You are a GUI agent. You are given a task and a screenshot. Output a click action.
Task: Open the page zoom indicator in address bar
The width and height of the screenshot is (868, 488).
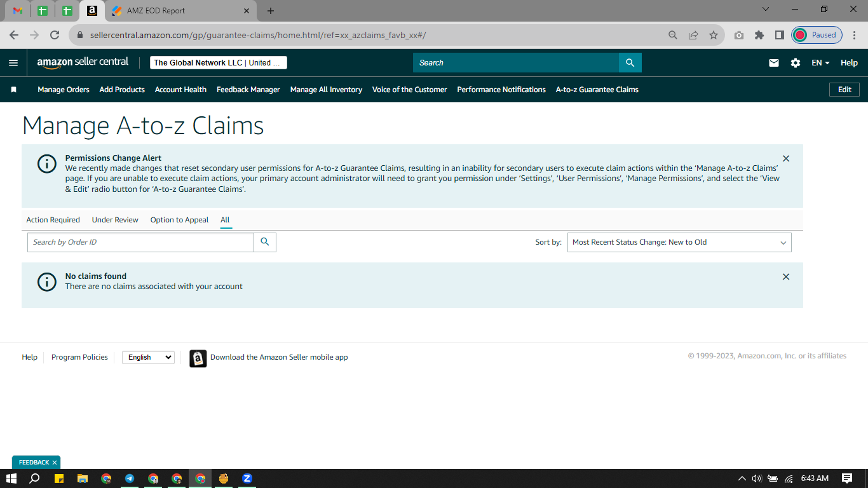click(x=673, y=35)
